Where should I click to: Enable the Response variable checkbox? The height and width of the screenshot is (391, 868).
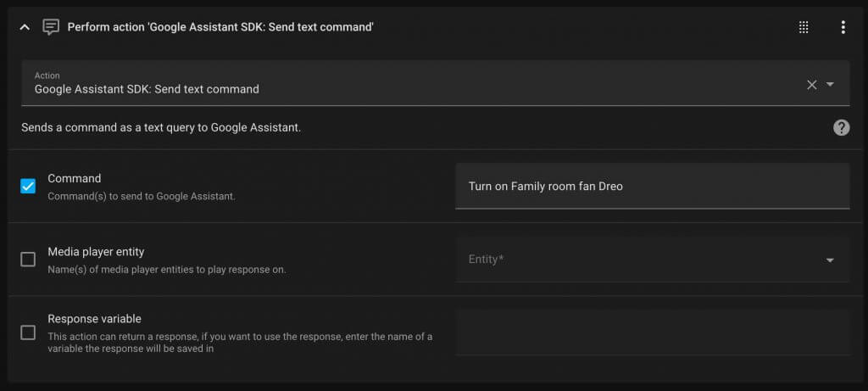coord(28,332)
